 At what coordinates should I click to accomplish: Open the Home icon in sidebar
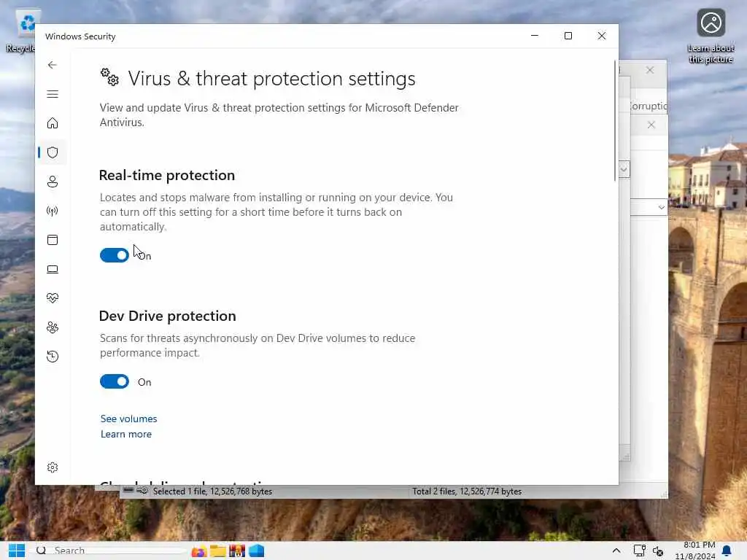[53, 123]
